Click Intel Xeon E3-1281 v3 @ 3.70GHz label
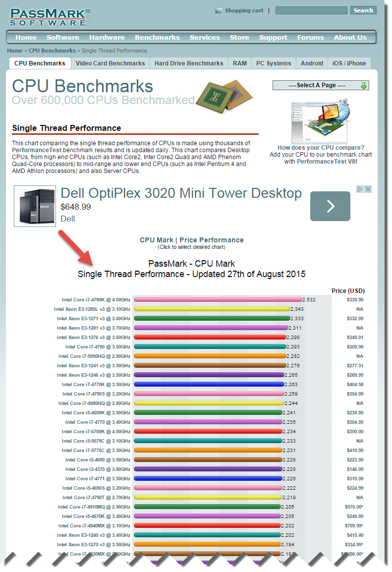 93,328
